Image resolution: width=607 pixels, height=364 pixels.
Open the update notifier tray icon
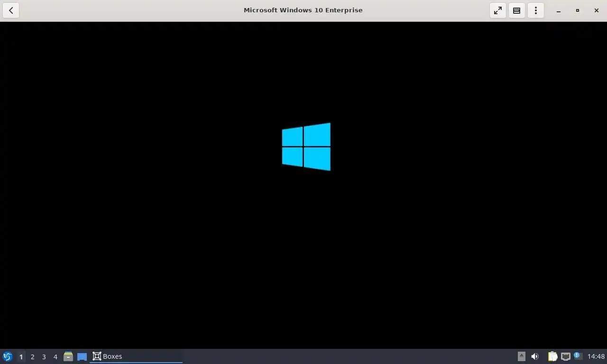[578, 356]
